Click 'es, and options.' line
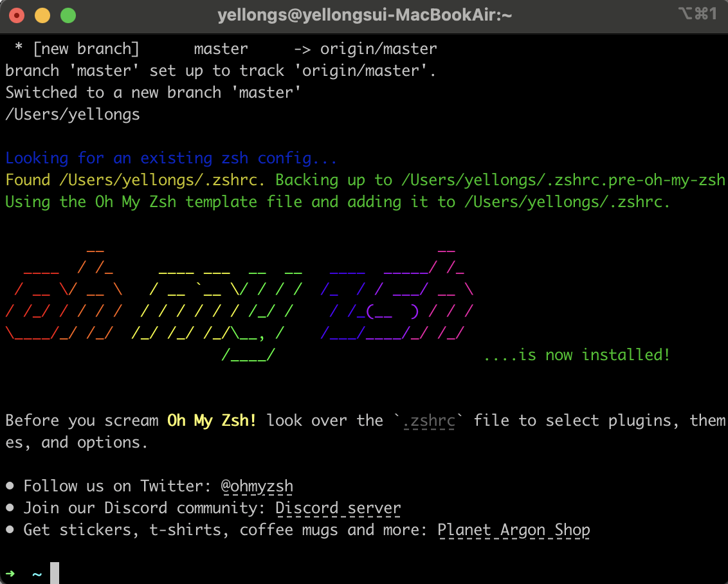This screenshot has height=584, width=728. (77, 443)
